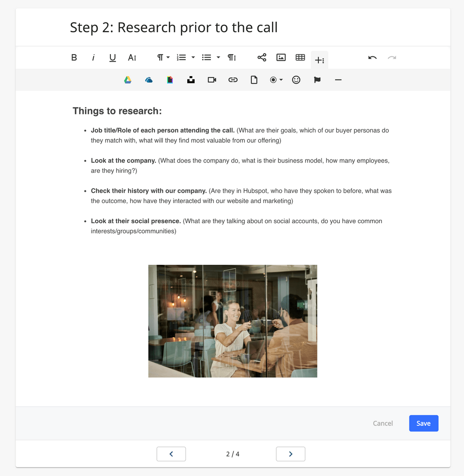Insert a hyperlink with chain icon

233,80
